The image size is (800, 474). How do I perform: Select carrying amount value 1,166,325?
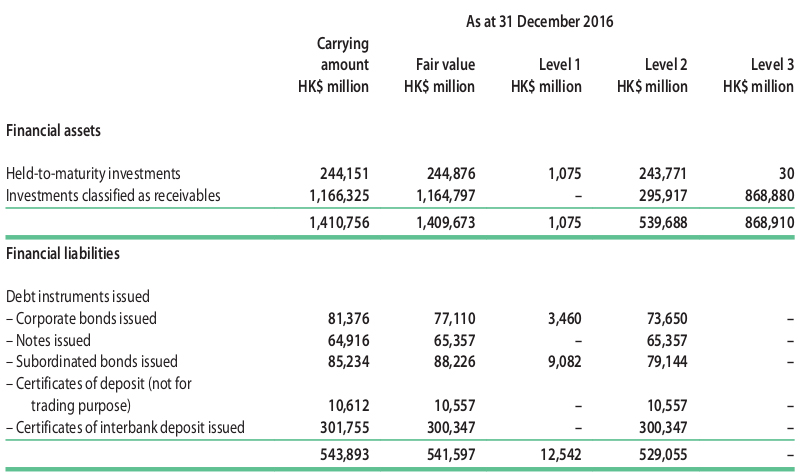(x=339, y=196)
